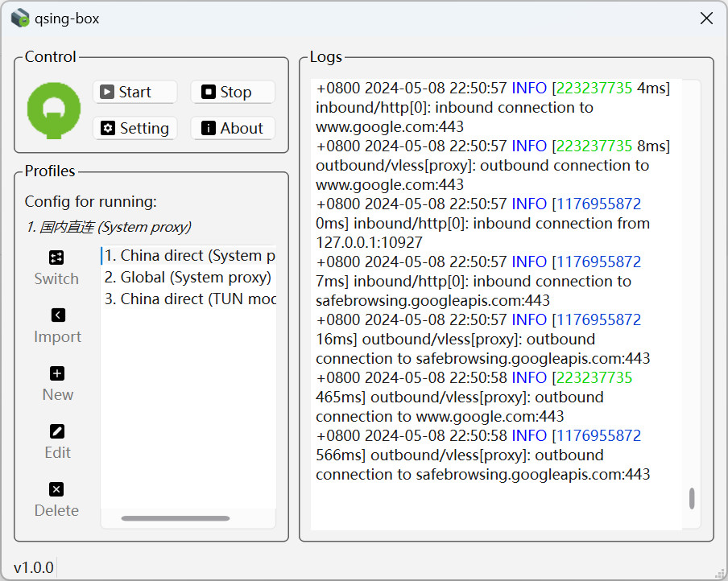Click the Edit pencil icon
This screenshot has width=728, height=581.
point(57,431)
